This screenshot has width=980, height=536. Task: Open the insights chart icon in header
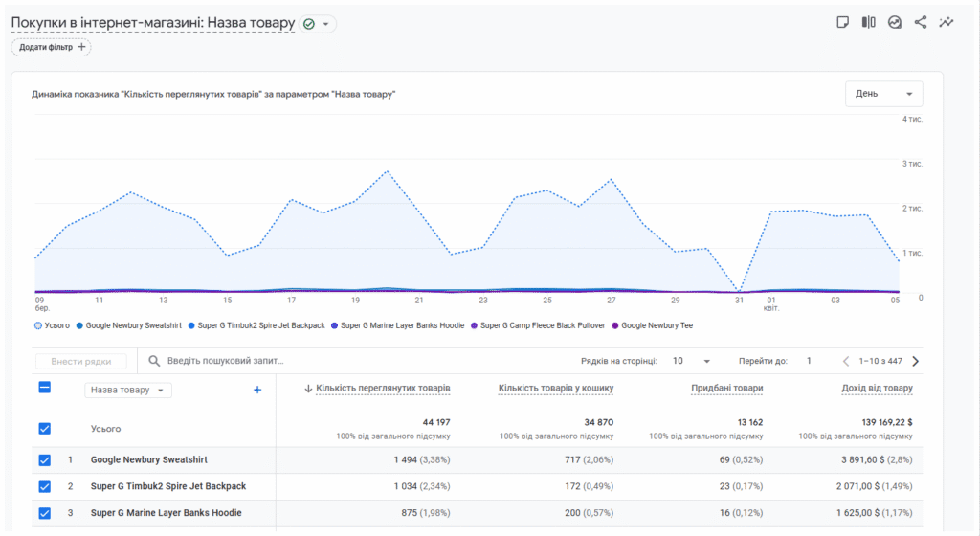pos(895,22)
